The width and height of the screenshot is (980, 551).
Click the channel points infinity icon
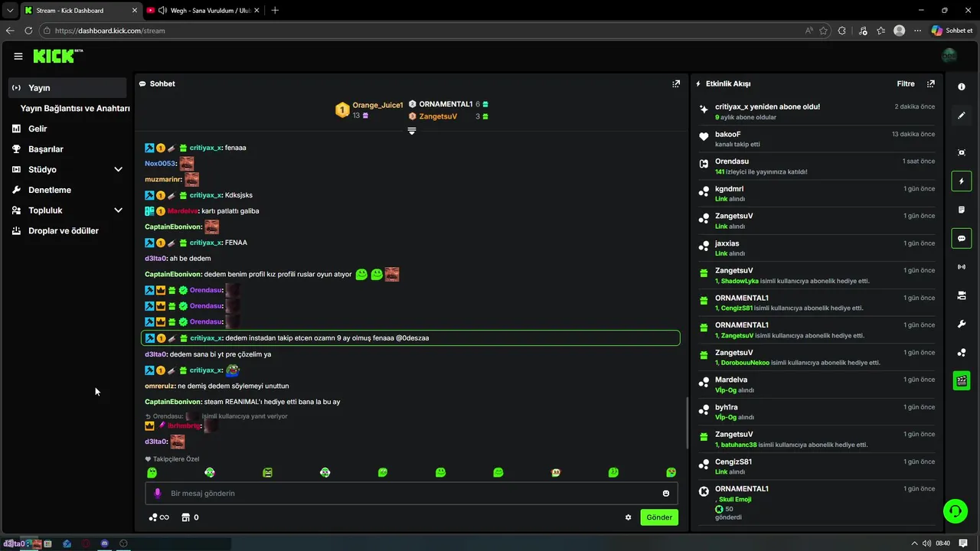point(159,517)
